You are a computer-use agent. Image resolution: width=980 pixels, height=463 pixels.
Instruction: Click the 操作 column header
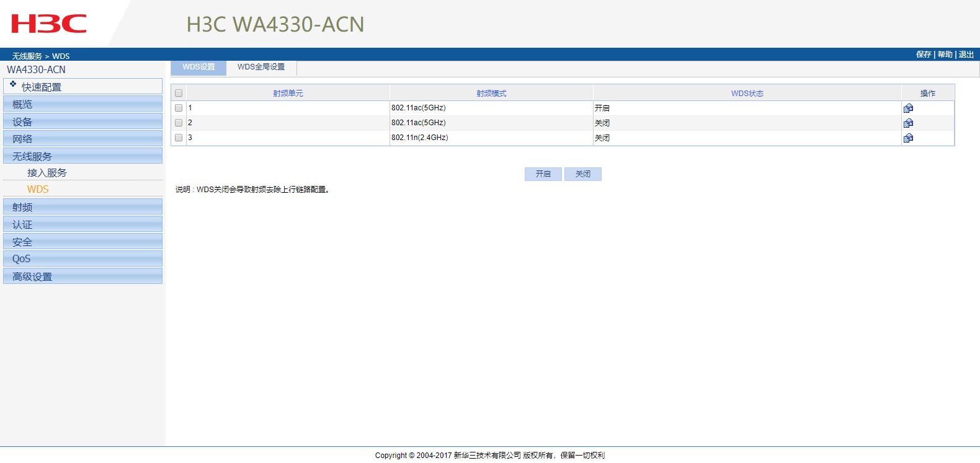coord(927,94)
